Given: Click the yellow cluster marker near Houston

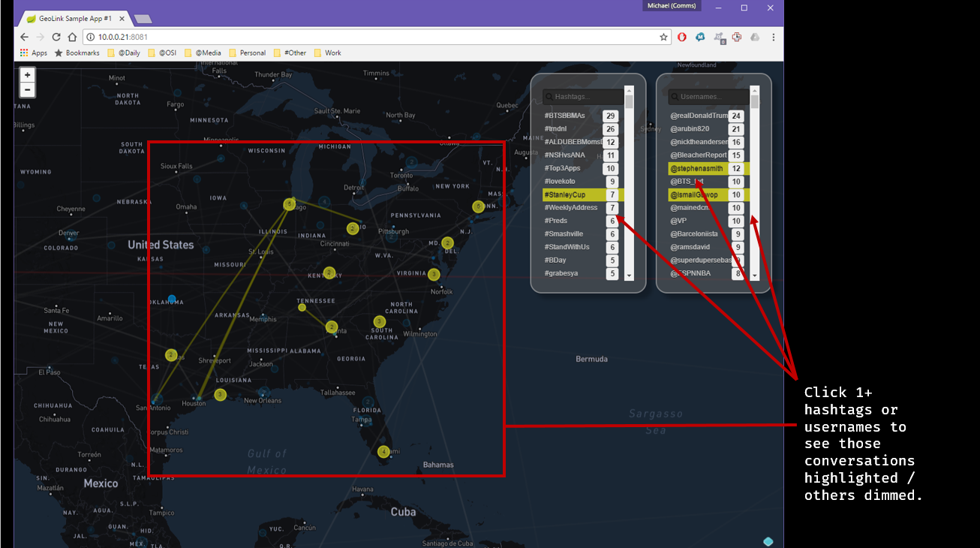Looking at the screenshot, I should pos(220,394).
